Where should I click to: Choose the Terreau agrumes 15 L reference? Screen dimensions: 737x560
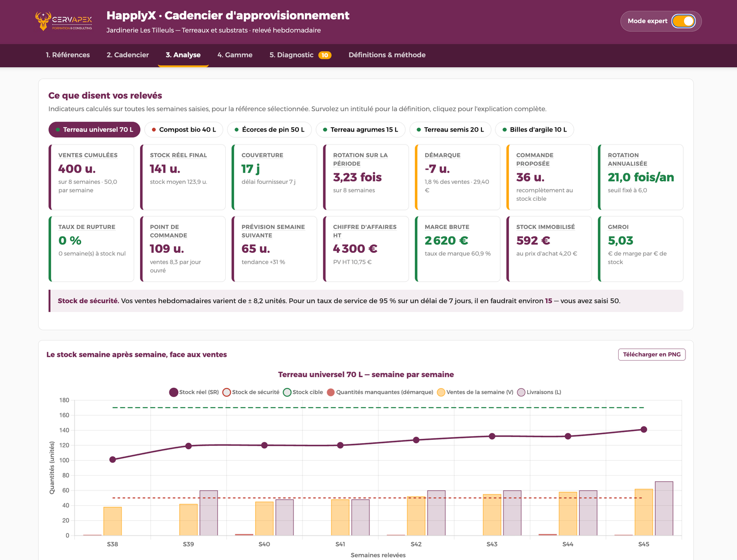pos(360,130)
